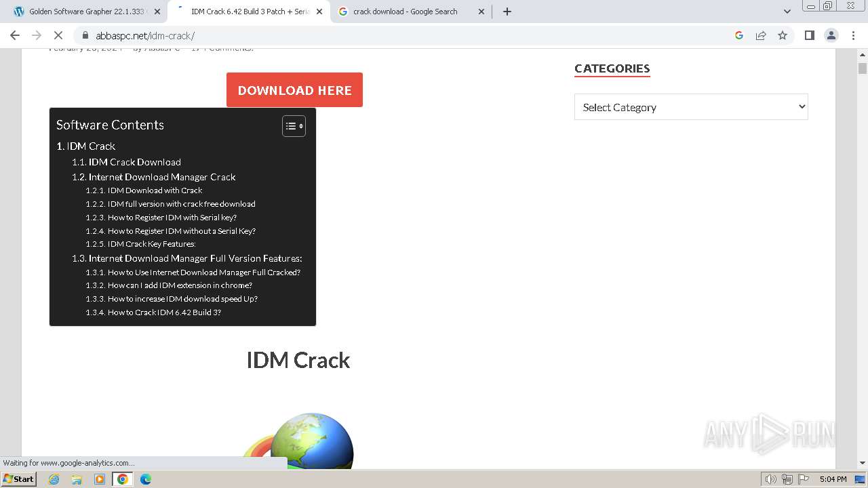Screen dimensions: 868x488
Task: Go to 1.3.1. How to Use IDM
Action: tap(193, 272)
